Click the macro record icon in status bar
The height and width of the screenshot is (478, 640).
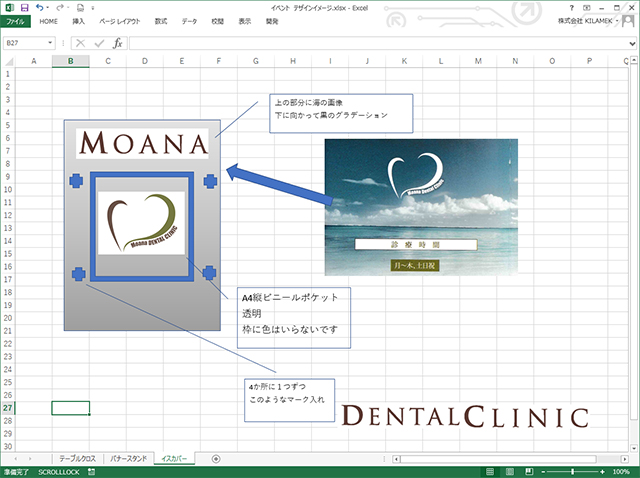tap(91, 472)
